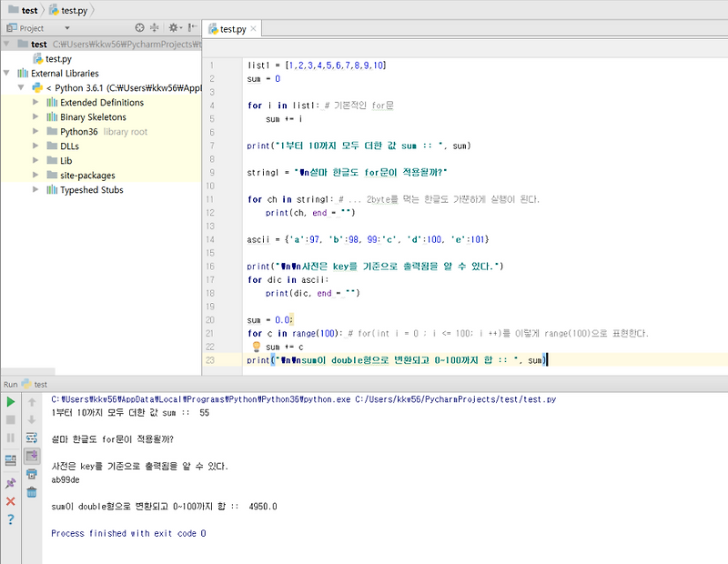The width and height of the screenshot is (728, 564).
Task: Select Lib folder item
Action: click(x=59, y=161)
